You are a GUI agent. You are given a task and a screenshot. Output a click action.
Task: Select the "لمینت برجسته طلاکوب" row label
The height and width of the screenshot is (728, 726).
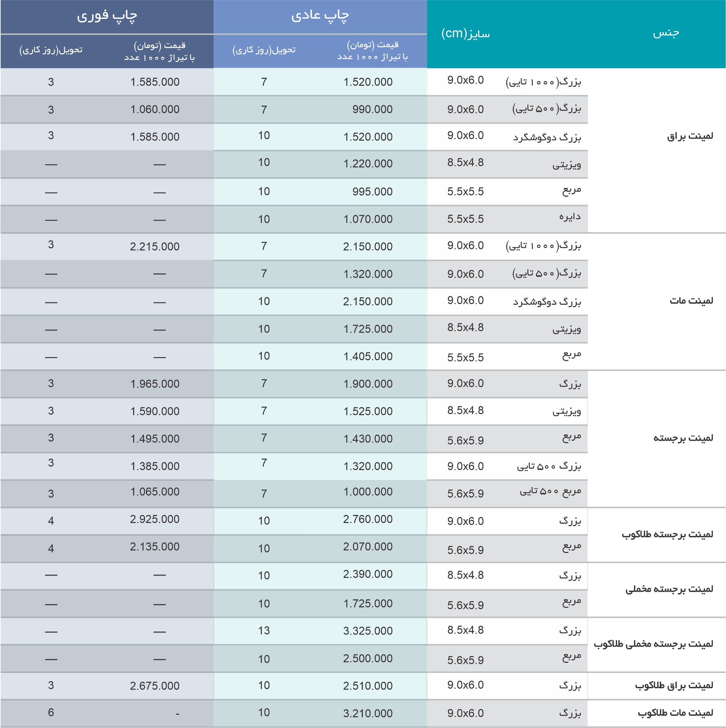click(x=667, y=534)
